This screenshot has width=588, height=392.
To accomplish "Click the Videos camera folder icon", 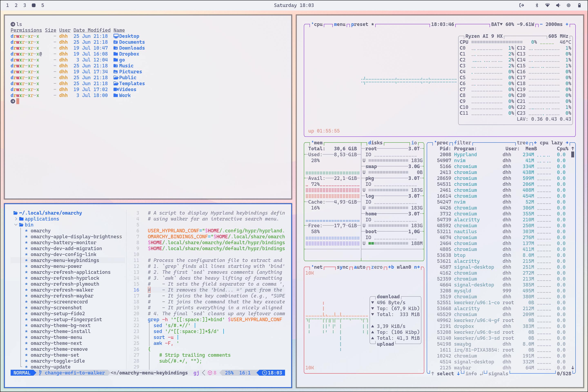I will [x=116, y=89].
